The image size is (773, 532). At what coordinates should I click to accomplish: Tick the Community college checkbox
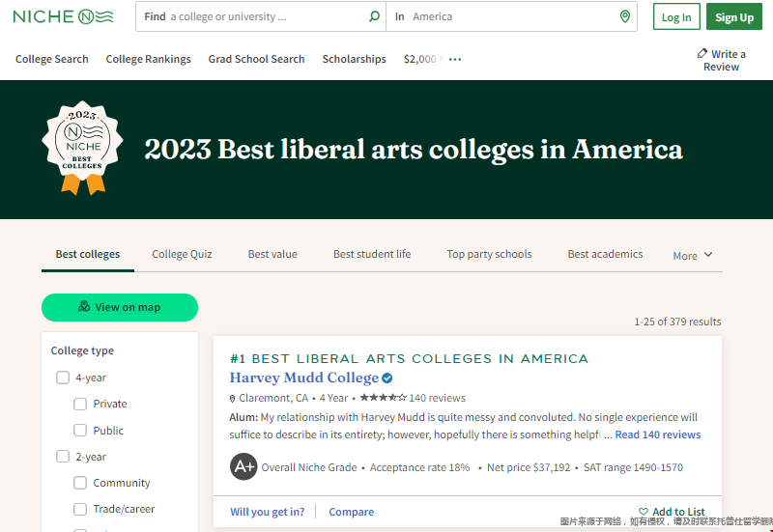[81, 483]
